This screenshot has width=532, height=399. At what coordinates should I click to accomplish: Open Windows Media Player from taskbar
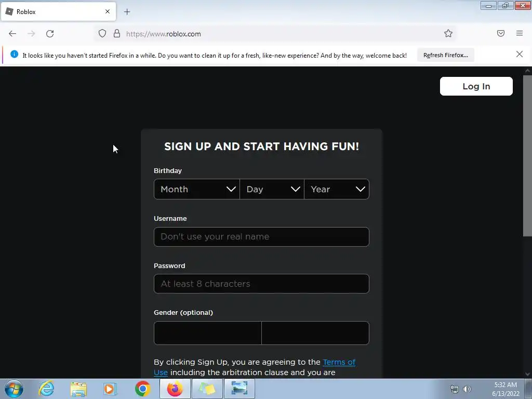[x=110, y=389]
